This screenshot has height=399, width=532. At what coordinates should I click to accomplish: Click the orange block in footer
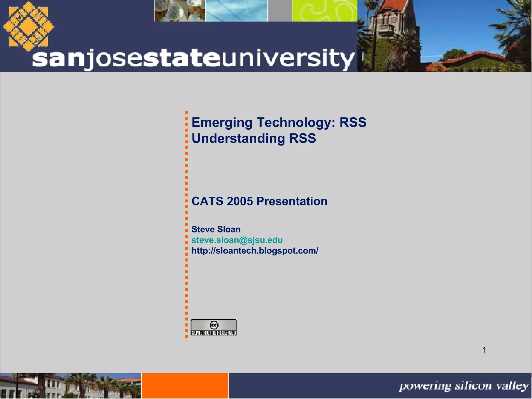(185, 386)
